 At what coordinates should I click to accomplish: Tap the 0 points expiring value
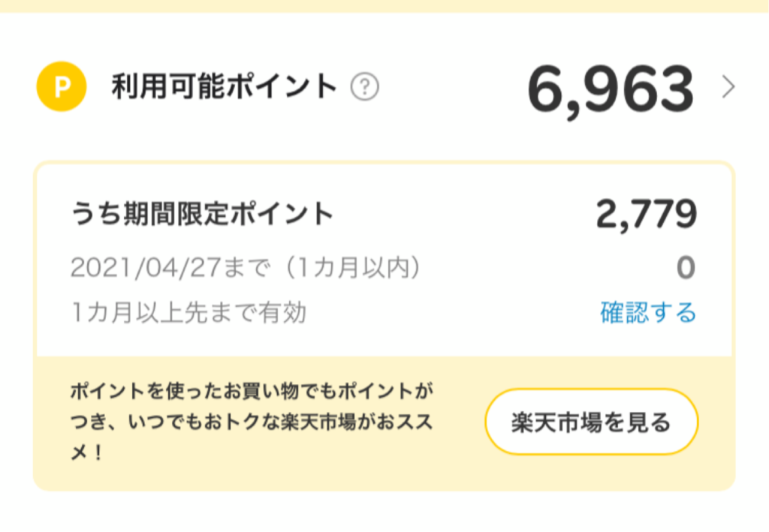click(686, 268)
